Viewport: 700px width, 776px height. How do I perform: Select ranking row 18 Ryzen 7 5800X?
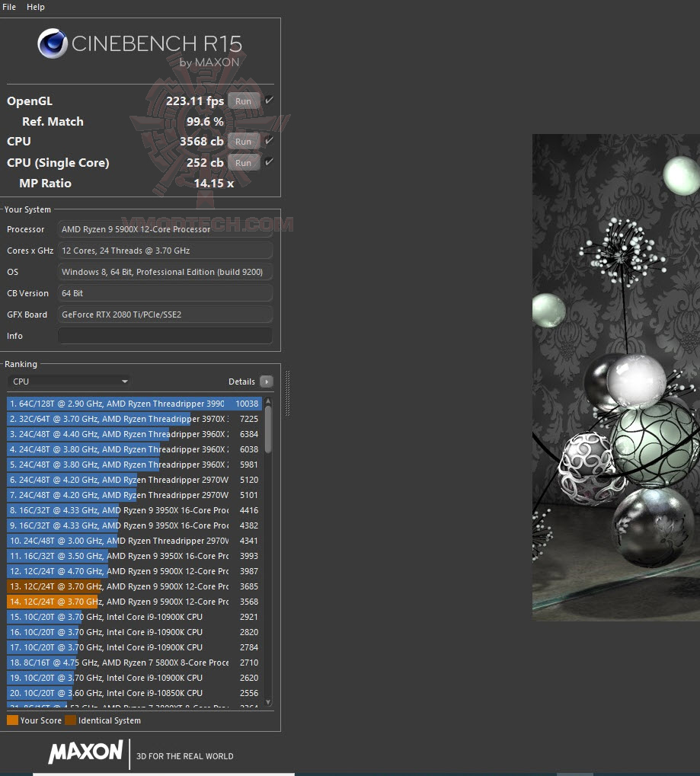pos(134,663)
